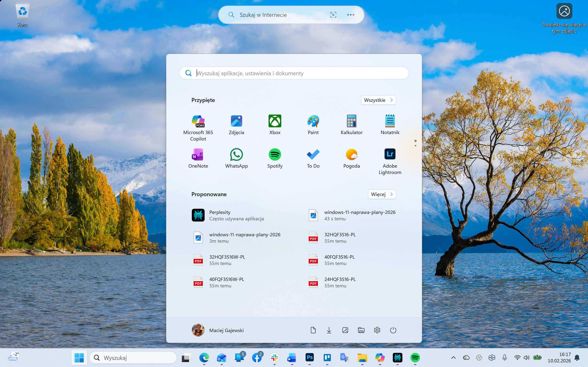Expand Więcej recommended items
Screen dimensions: 588x367
tap(382, 194)
